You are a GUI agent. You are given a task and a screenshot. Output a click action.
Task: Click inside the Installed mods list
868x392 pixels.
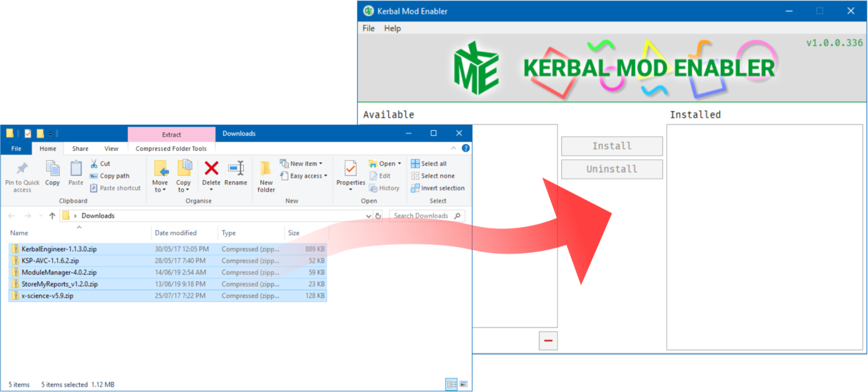coord(765,237)
